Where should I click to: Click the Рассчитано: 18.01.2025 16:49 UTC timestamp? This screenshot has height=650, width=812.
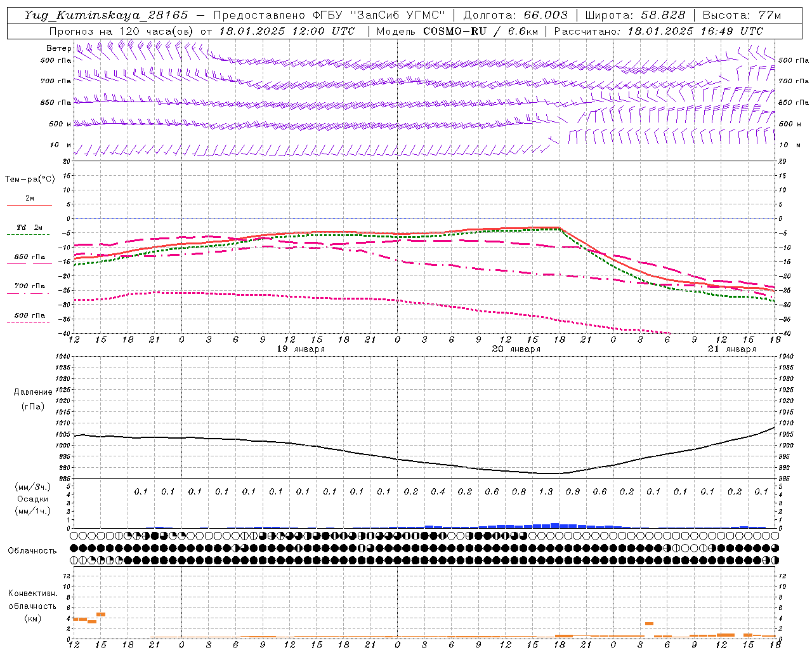tap(658, 31)
